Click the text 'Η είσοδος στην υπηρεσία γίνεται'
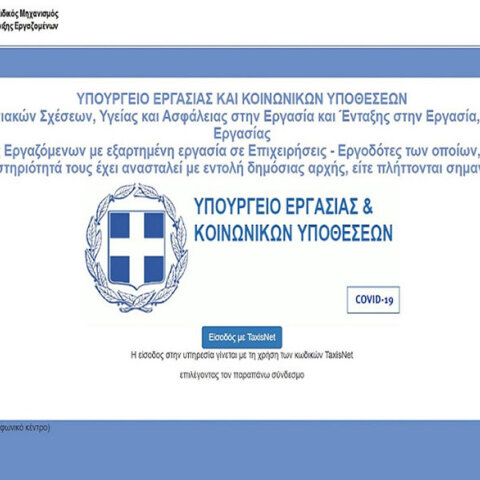This screenshot has height=480, width=480. coord(184,355)
